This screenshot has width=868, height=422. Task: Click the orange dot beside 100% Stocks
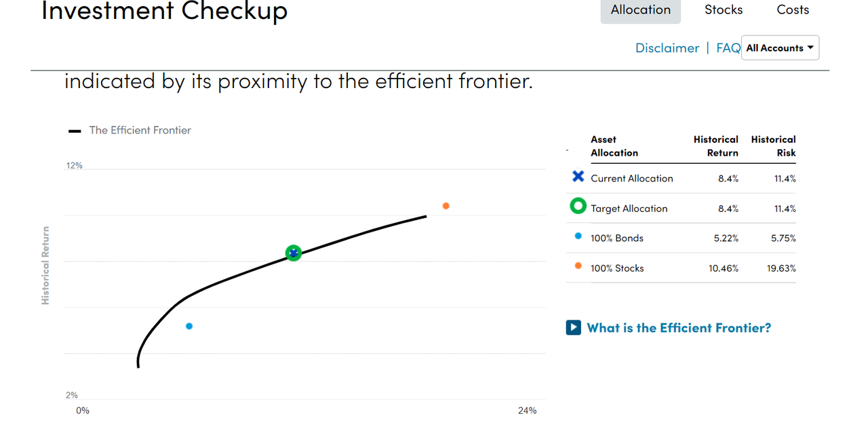coord(578,266)
